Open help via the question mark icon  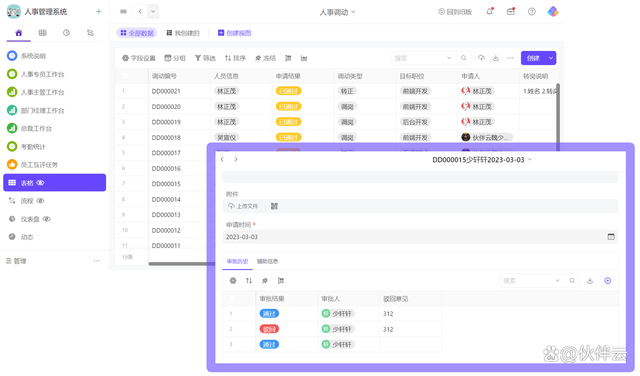(531, 11)
